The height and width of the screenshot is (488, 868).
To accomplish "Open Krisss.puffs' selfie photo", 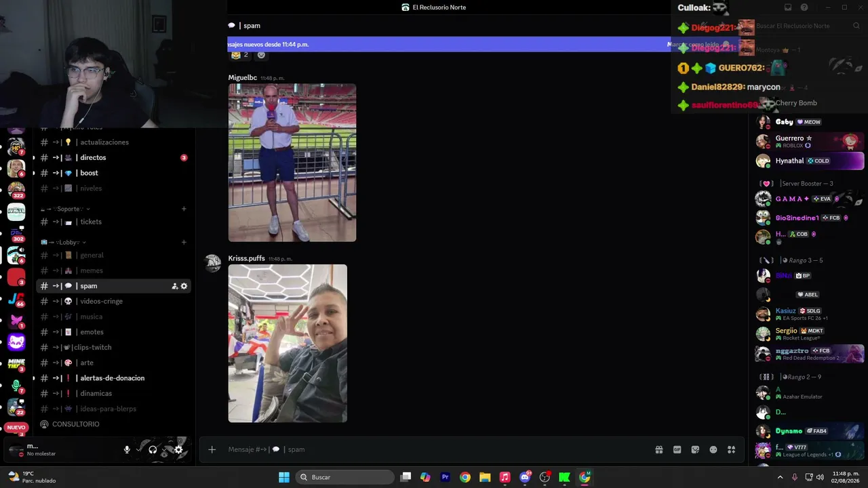I will tap(288, 344).
